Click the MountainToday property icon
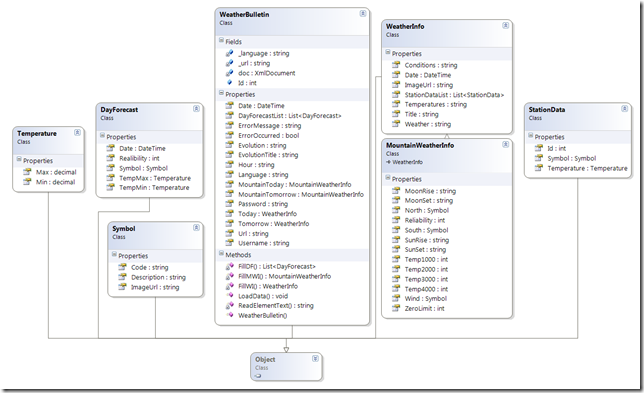Screen dimensions: 644x393 (x=230, y=184)
